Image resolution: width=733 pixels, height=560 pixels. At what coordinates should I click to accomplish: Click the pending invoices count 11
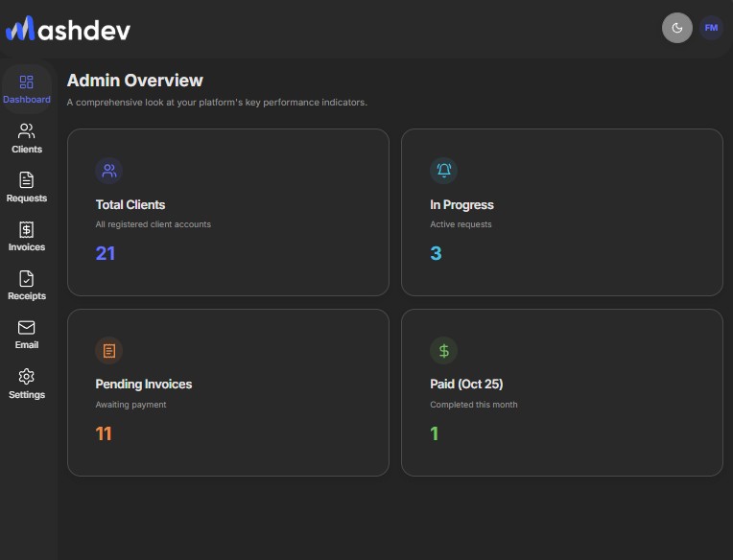click(104, 433)
